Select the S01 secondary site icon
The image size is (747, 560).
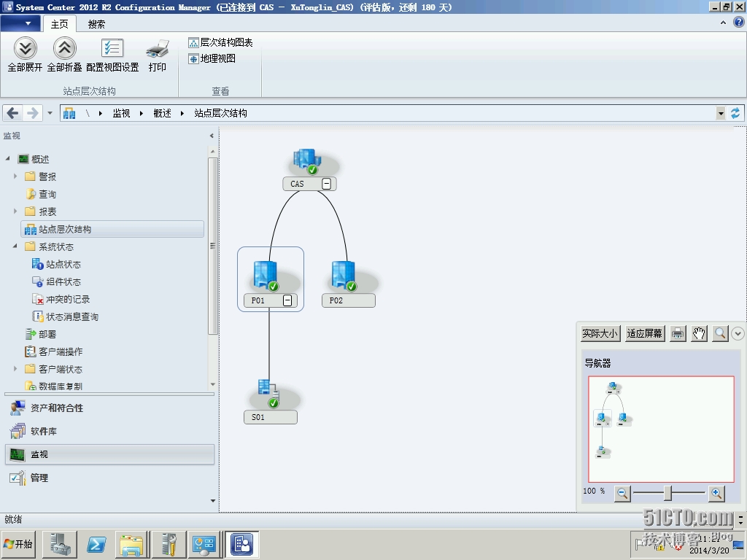point(268,393)
